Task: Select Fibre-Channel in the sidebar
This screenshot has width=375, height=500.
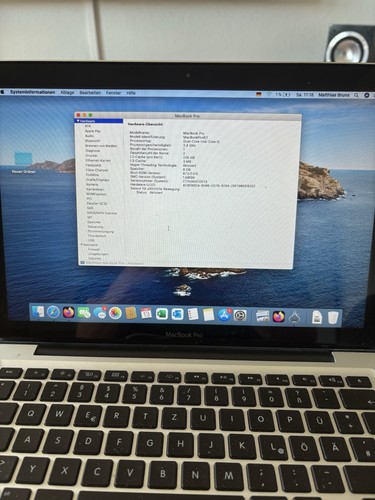Action: click(97, 170)
